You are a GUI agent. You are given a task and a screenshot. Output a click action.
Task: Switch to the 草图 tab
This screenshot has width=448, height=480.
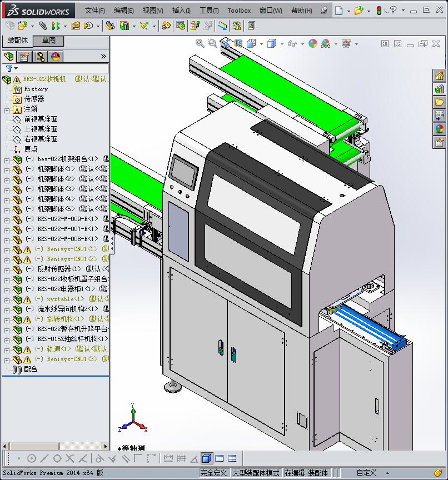point(48,41)
